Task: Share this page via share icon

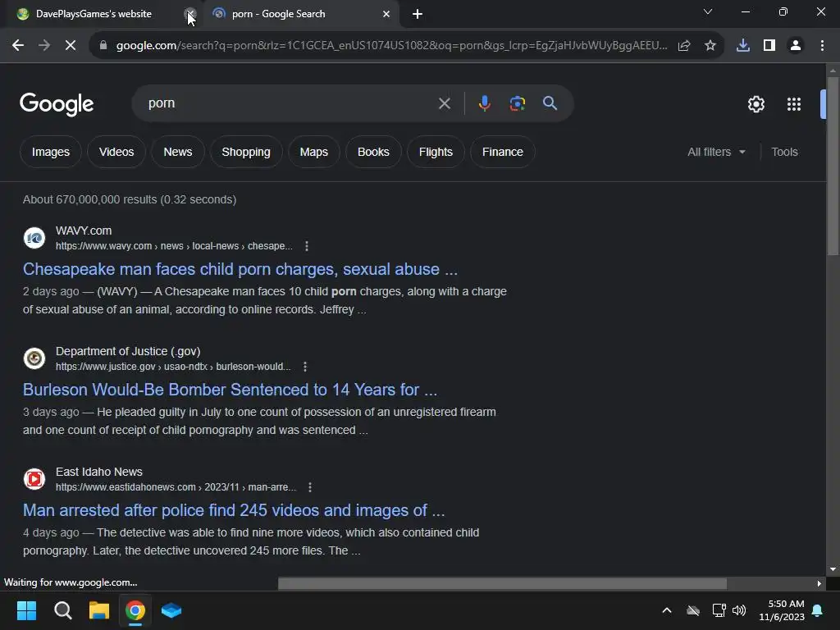Action: pyautogui.click(x=684, y=46)
